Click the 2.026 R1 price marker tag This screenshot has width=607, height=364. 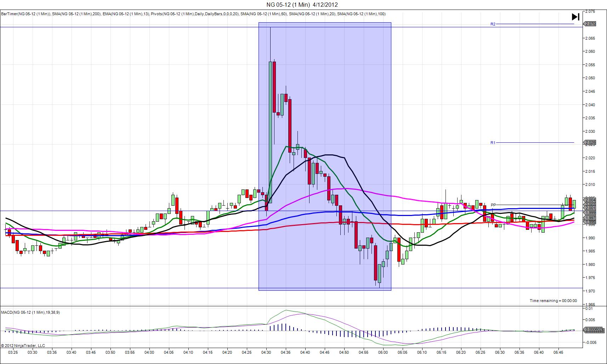(x=590, y=143)
